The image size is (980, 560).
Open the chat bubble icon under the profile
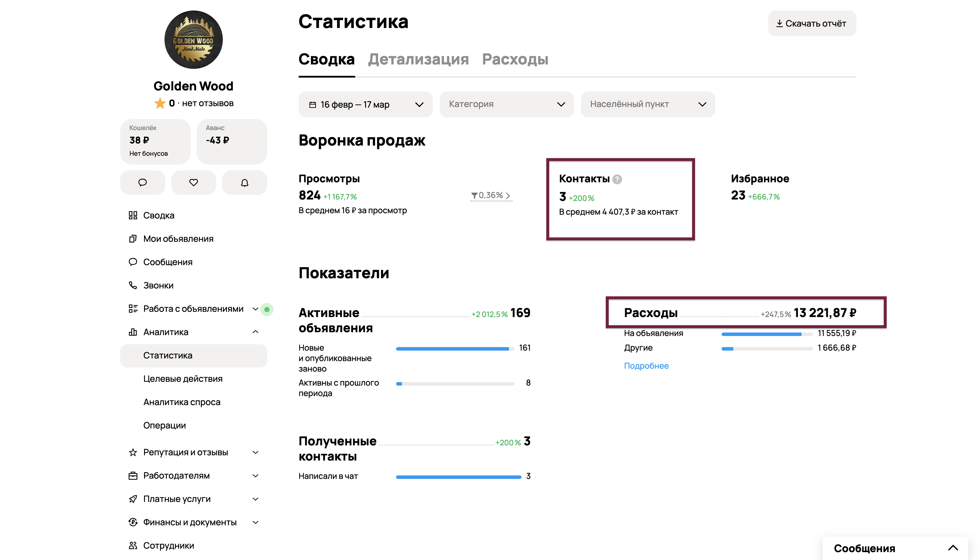tap(142, 182)
